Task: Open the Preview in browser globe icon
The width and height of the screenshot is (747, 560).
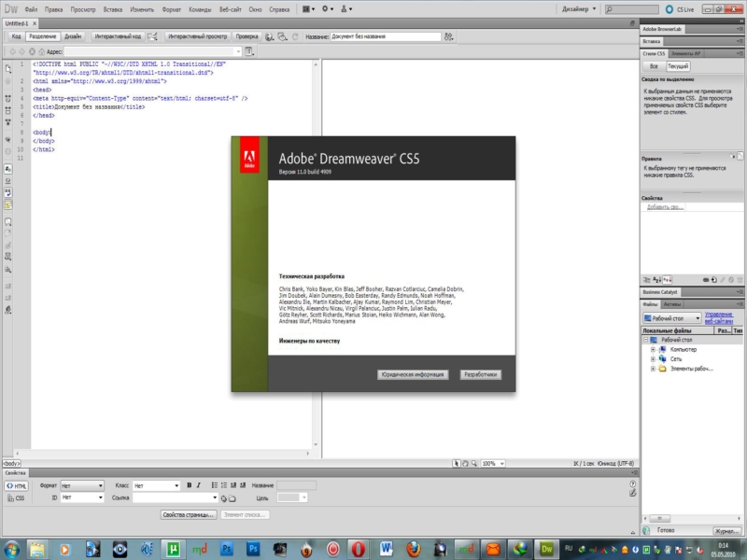Action: click(x=269, y=36)
